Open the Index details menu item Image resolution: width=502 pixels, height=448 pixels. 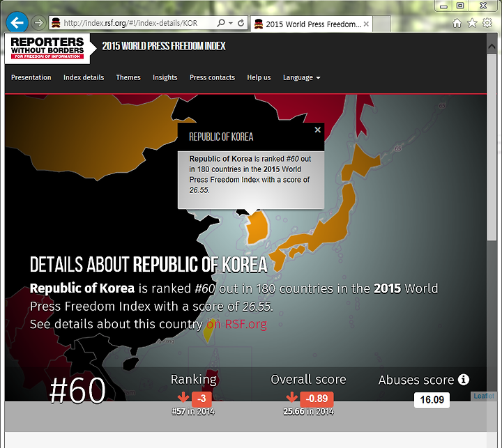click(x=84, y=77)
